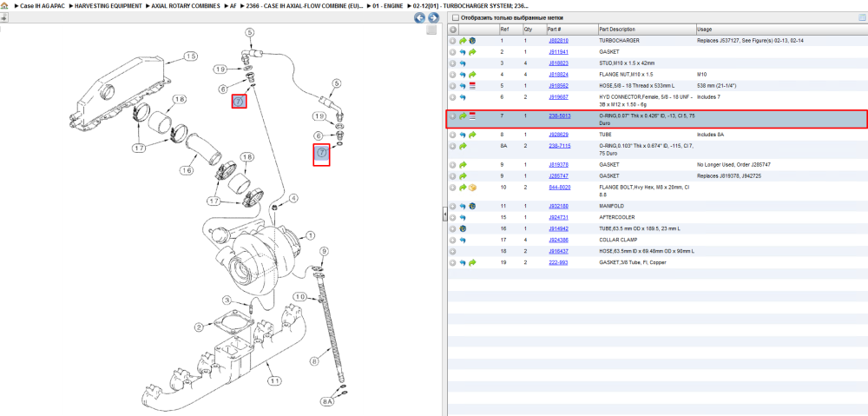Image resolution: width=868 pixels, height=416 pixels.
Task: Click green arrow icon in TURBOCHARGER row
Action: tap(463, 41)
